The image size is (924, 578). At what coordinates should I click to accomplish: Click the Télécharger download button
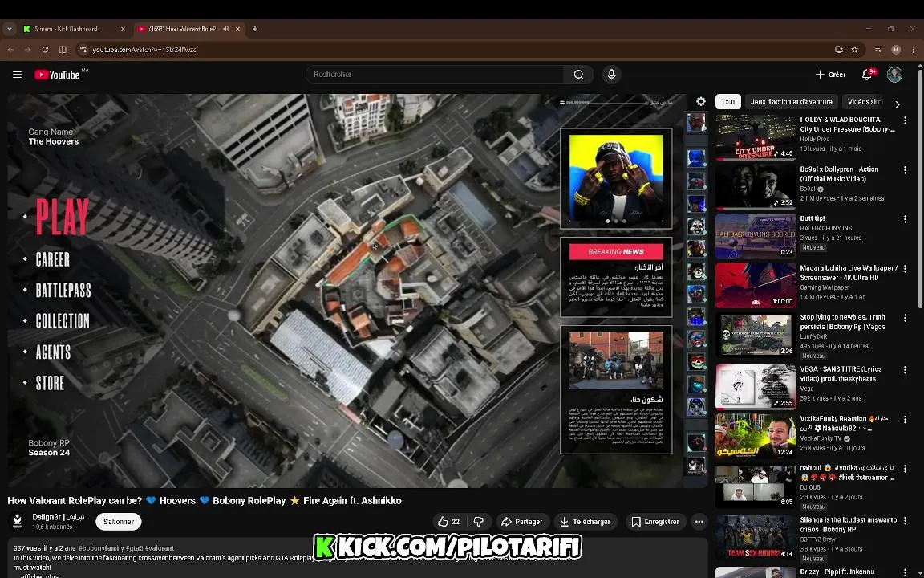(x=586, y=521)
